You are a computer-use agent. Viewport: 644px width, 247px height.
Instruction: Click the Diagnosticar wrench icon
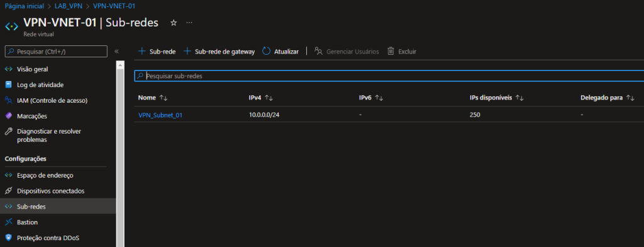pyautogui.click(x=9, y=131)
